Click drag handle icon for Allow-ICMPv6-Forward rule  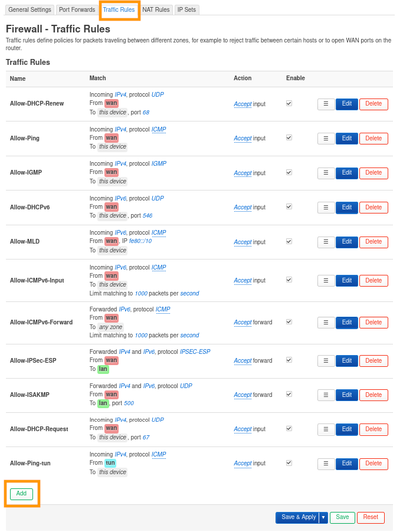[x=326, y=323]
